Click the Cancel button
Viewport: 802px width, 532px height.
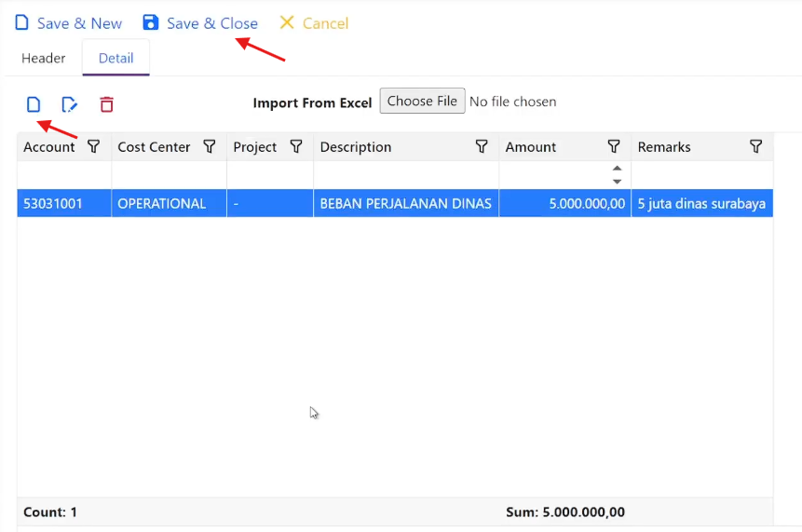point(314,23)
